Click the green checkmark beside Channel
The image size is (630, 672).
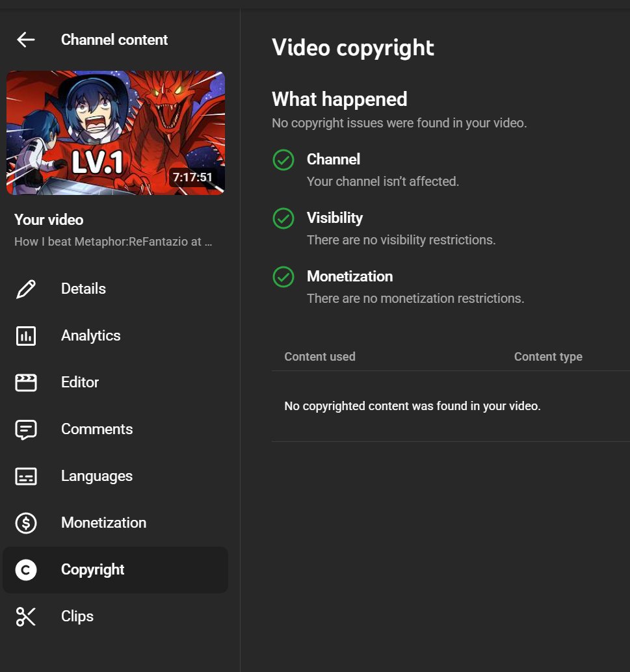pos(283,160)
